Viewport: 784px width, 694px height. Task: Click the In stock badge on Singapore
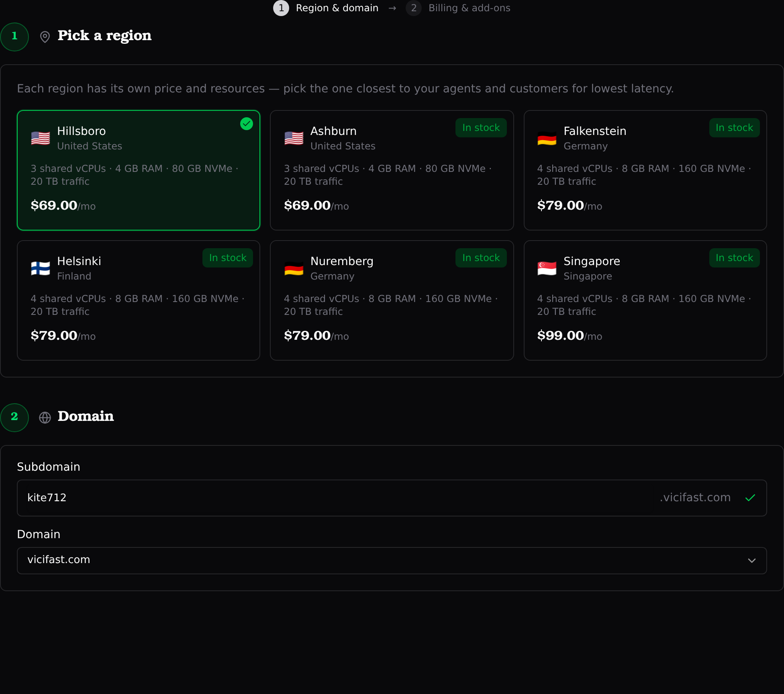734,258
